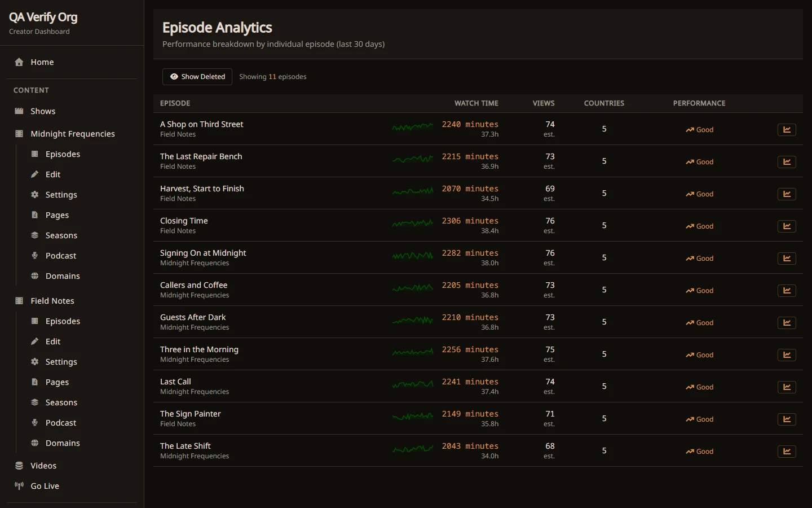Screen dimensions: 812x508
Task: Click pencil Edit icon under Midnight Frequencies
Action: [x=34, y=174]
